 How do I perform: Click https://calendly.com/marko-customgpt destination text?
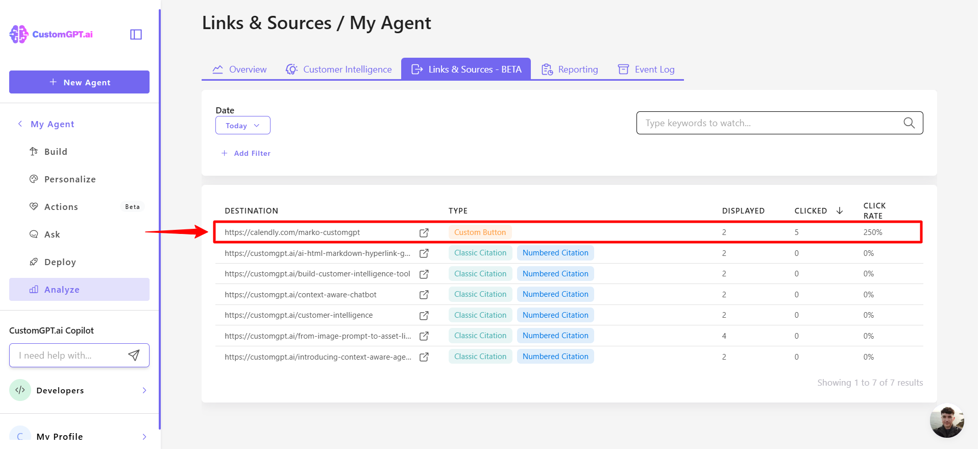point(292,232)
